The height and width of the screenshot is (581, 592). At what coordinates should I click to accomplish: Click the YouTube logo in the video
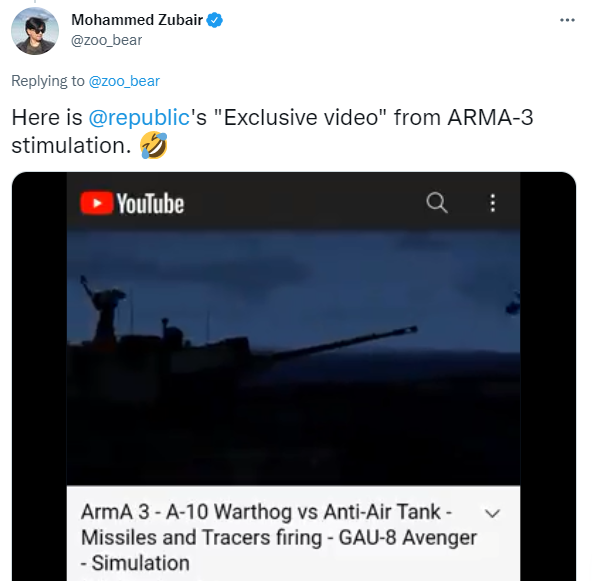(132, 203)
